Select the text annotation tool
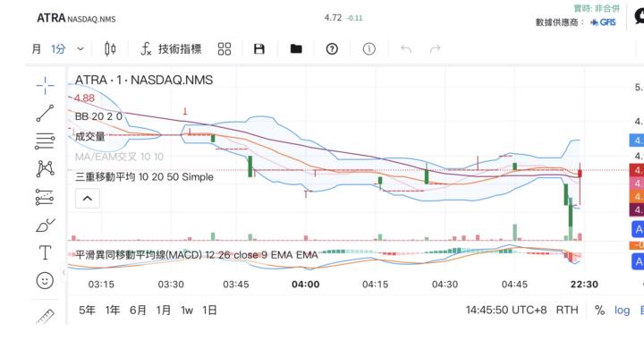The image size is (644, 341). 45,252
